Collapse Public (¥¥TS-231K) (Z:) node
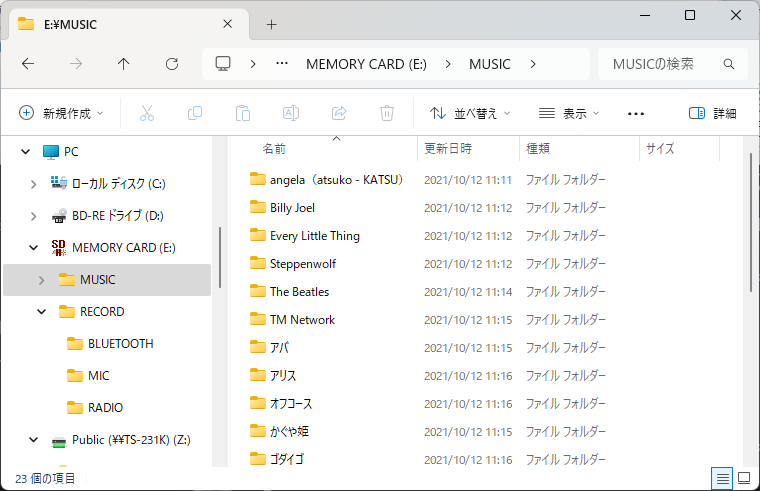760x491 pixels. [33, 440]
